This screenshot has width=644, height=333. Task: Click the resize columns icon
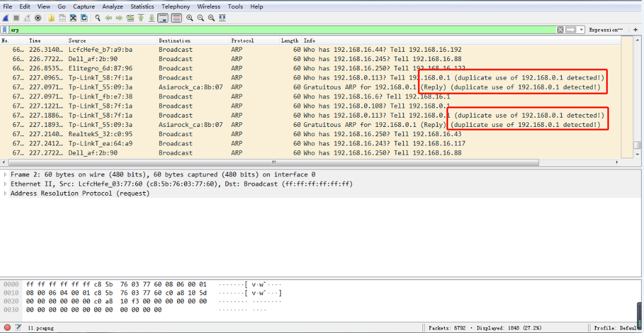tap(222, 18)
